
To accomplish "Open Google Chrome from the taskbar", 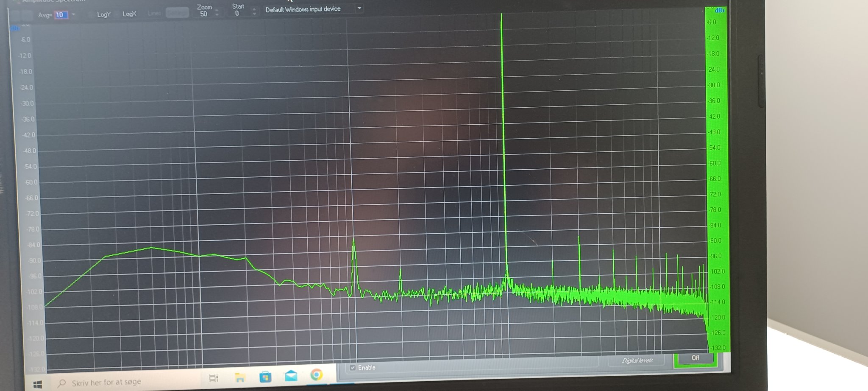I will tap(316, 375).
